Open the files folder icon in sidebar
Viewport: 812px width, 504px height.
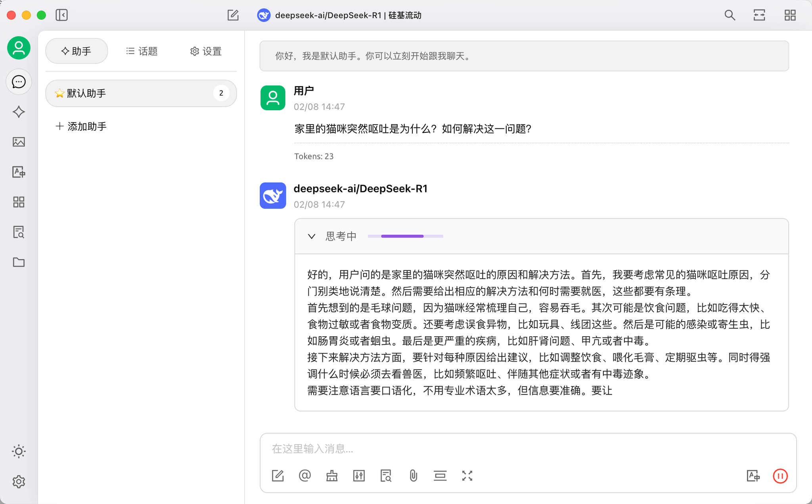click(19, 262)
